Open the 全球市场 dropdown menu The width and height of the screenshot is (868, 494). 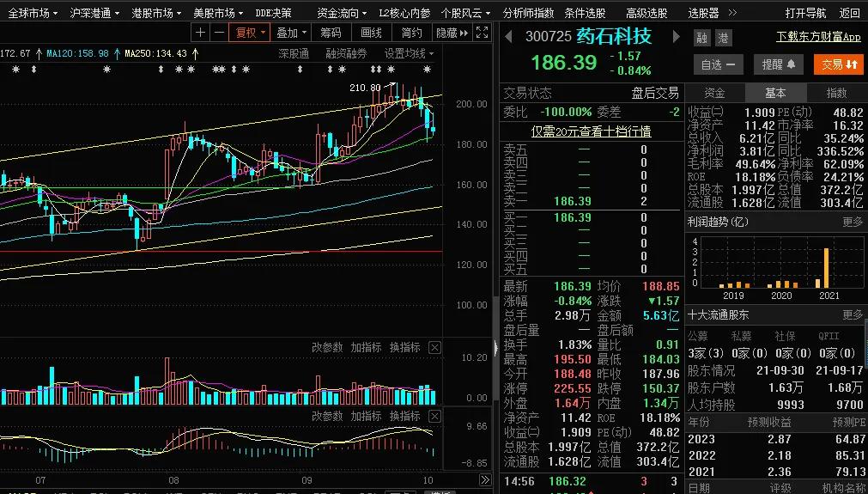pos(33,12)
